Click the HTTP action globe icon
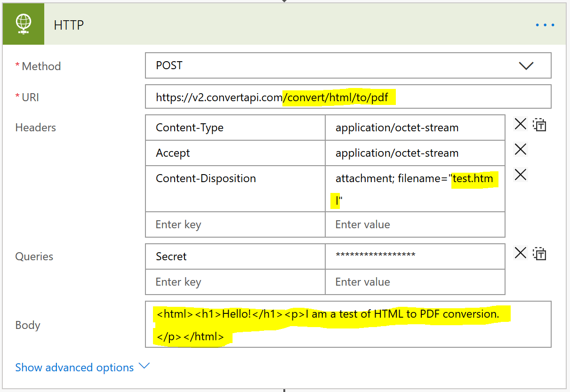This screenshot has height=392, width=570. (23, 24)
